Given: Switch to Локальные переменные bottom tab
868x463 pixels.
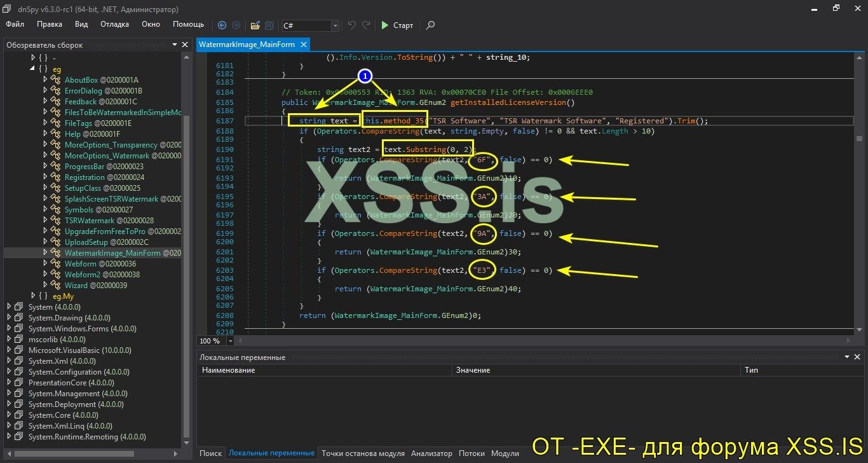Looking at the screenshot, I should click(271, 453).
